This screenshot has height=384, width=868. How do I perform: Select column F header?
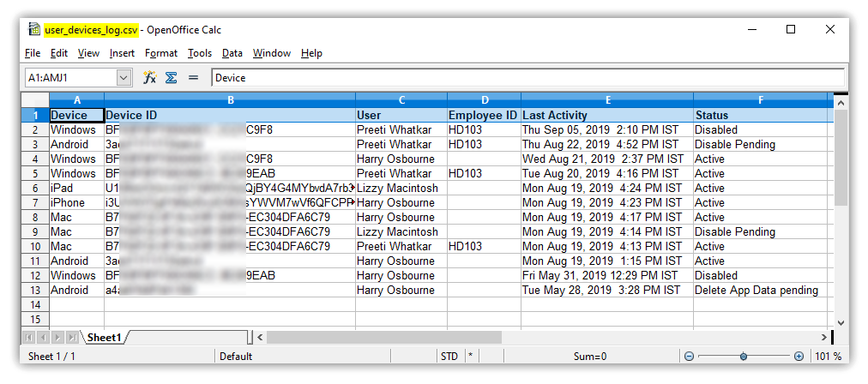tap(761, 100)
